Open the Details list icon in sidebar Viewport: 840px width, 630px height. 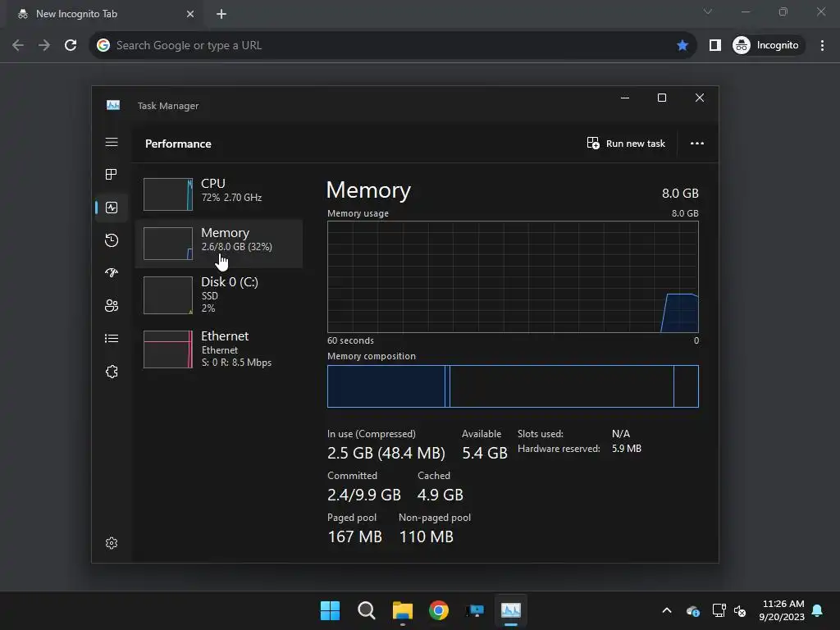112,339
